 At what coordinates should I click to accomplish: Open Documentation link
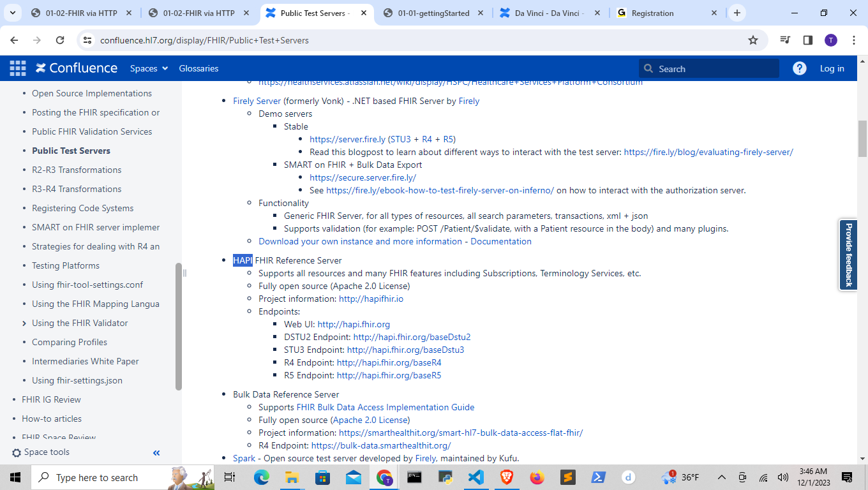tap(501, 241)
